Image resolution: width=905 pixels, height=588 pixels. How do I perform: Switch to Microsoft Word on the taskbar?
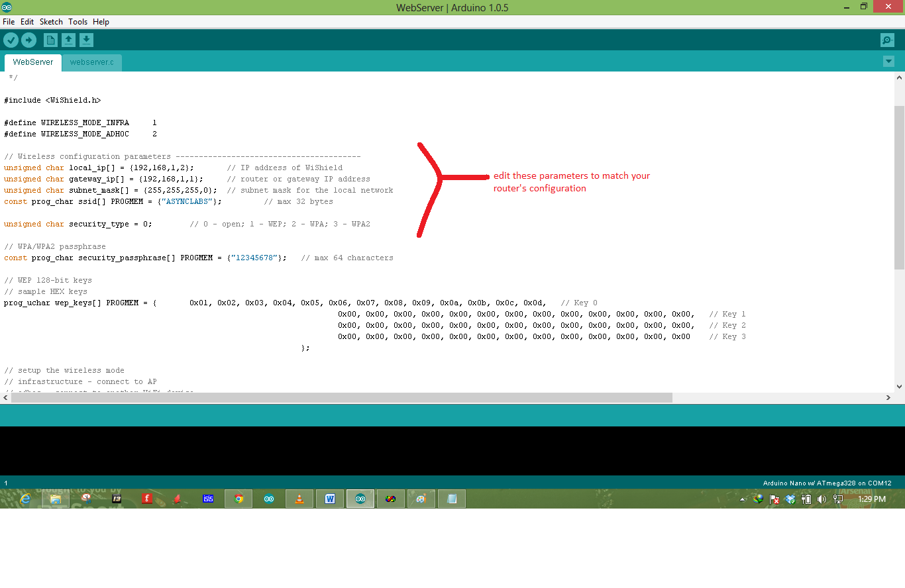pos(330,499)
